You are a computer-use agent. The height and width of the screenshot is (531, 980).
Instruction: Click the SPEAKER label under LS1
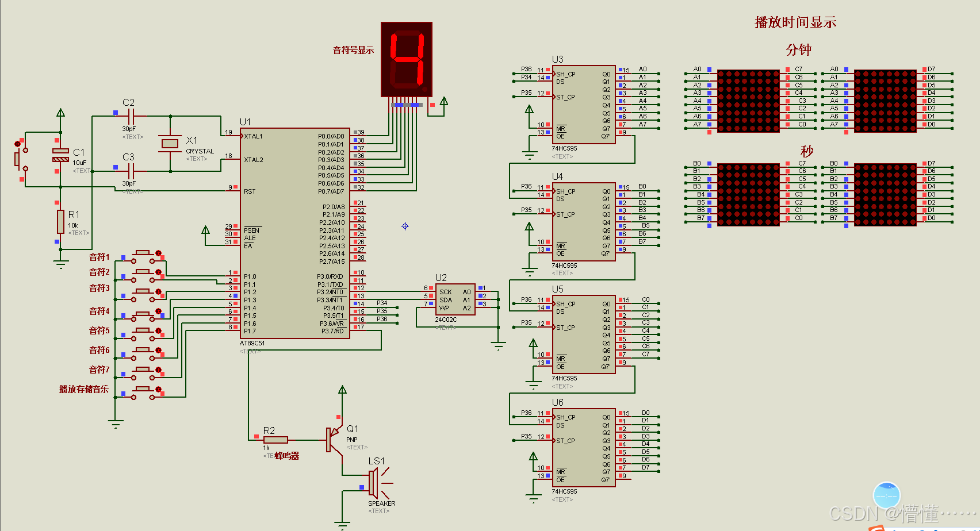coord(382,503)
